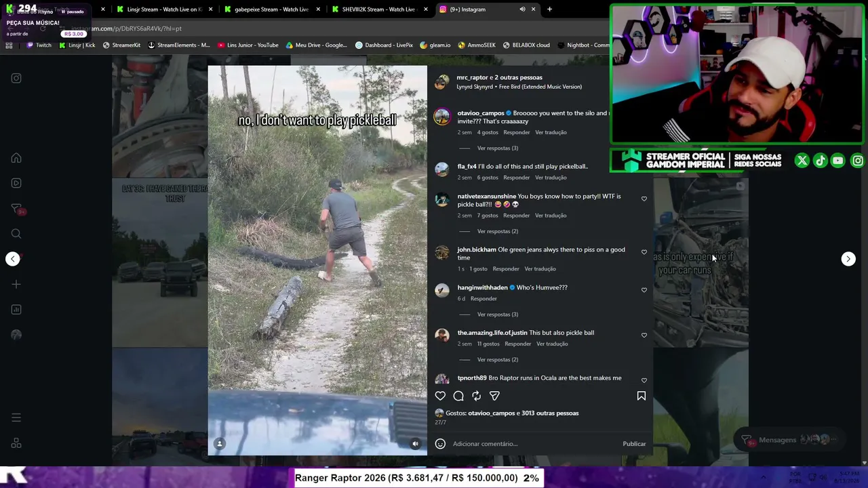868x488 pixels.
Task: Open the dashboard insights sidebar icon
Action: tap(16, 310)
